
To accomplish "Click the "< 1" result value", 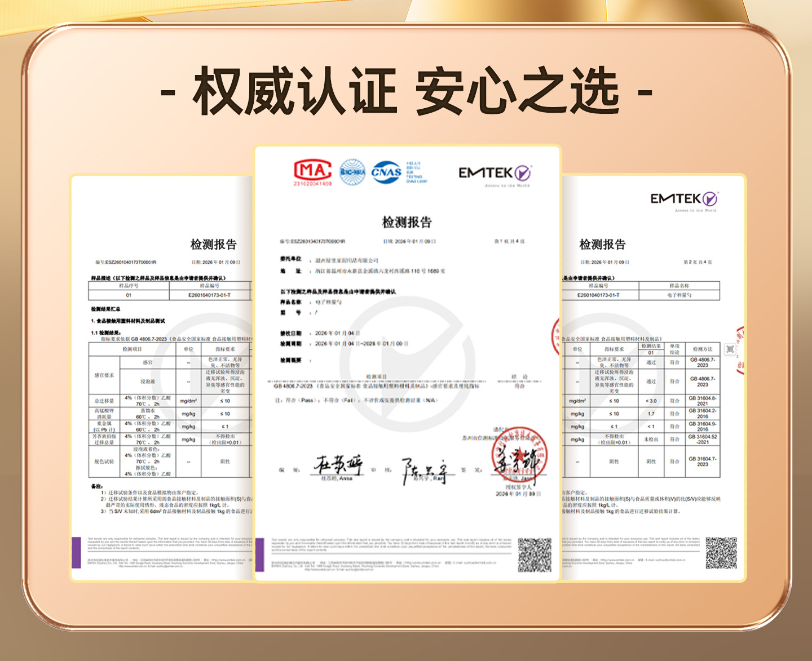I will point(651,427).
